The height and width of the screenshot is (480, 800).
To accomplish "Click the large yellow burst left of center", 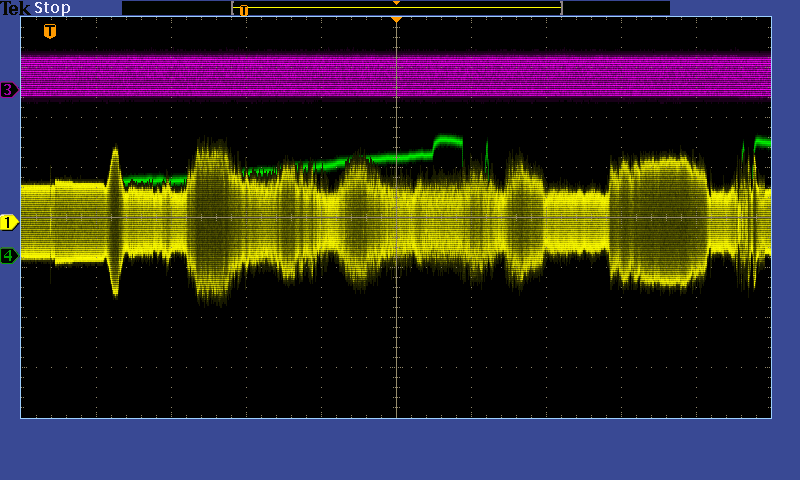I will tap(212, 220).
